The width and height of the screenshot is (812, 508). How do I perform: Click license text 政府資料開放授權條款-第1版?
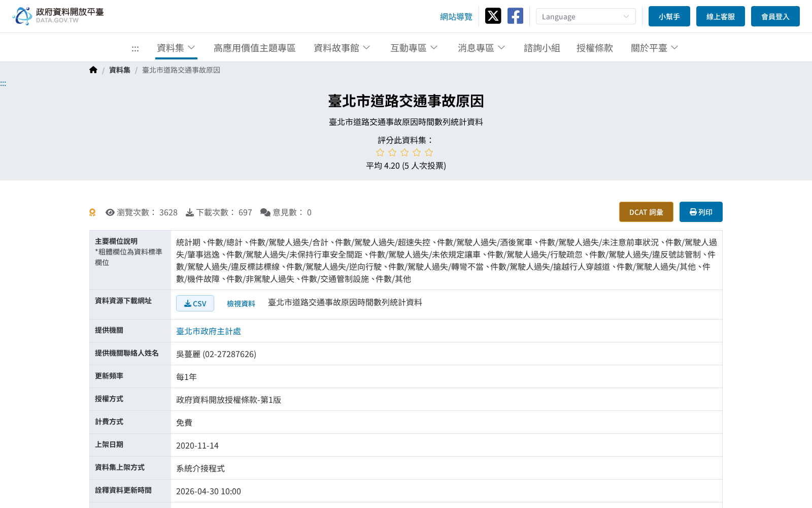pos(228,400)
